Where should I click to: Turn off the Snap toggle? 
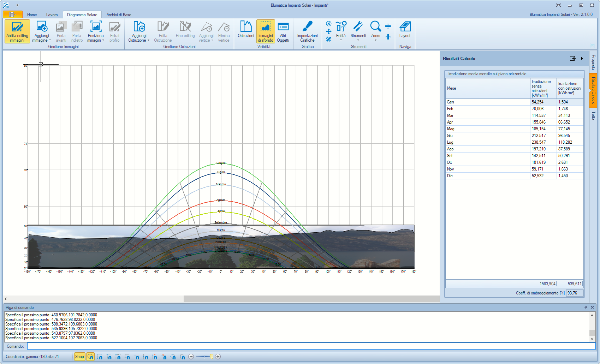point(79,357)
